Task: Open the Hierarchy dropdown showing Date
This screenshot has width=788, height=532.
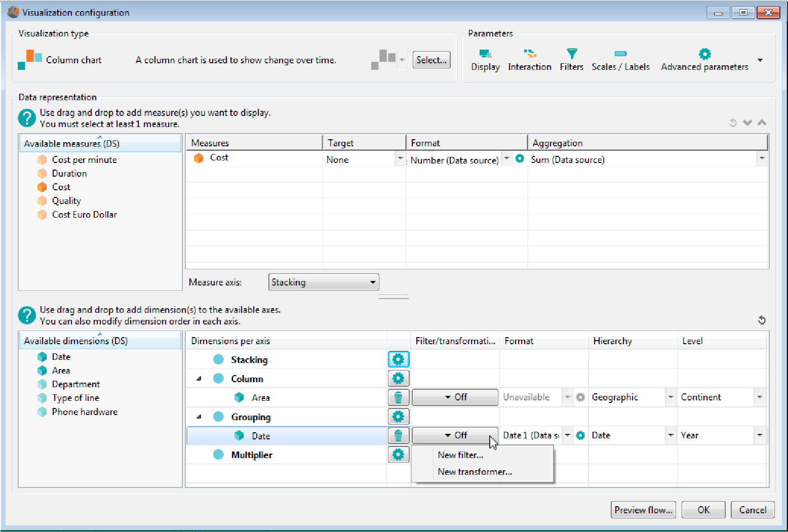Action: coord(671,435)
